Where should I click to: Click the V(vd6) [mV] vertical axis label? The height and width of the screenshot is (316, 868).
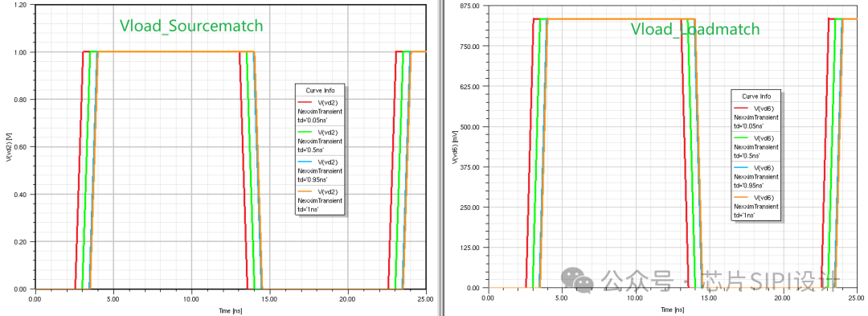point(454,146)
